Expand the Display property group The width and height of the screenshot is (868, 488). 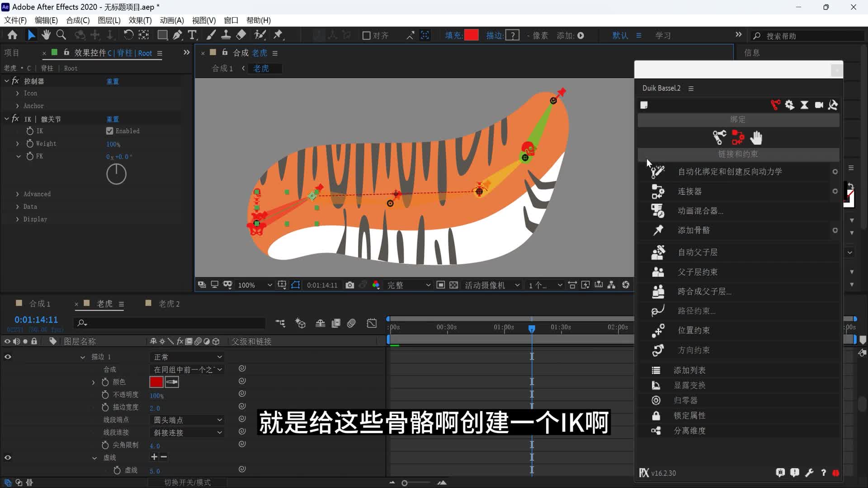[x=18, y=220]
